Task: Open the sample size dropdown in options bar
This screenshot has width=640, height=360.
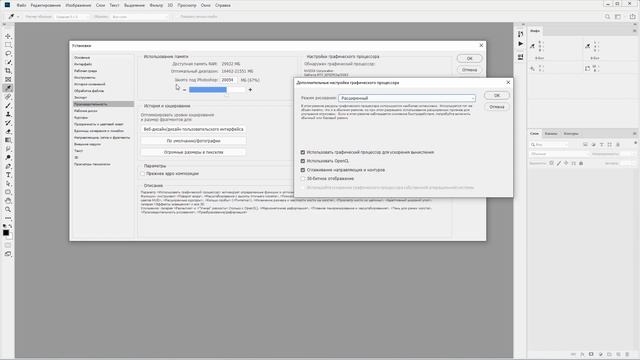Action: tap(72, 17)
